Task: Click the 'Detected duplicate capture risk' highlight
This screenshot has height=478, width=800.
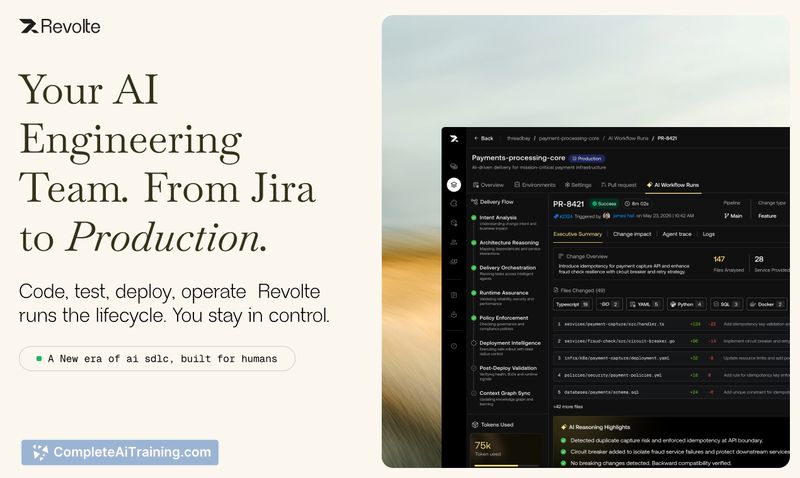Action: [662, 440]
